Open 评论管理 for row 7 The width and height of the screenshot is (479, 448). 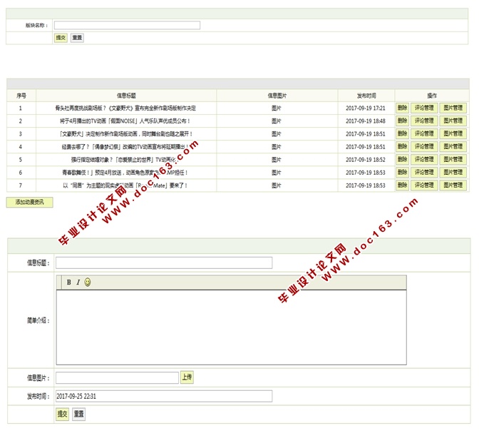tap(424, 185)
